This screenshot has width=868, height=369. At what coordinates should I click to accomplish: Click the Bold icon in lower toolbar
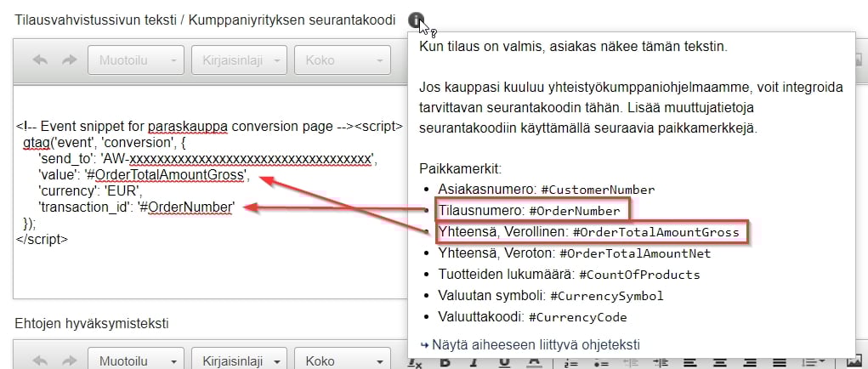445,363
